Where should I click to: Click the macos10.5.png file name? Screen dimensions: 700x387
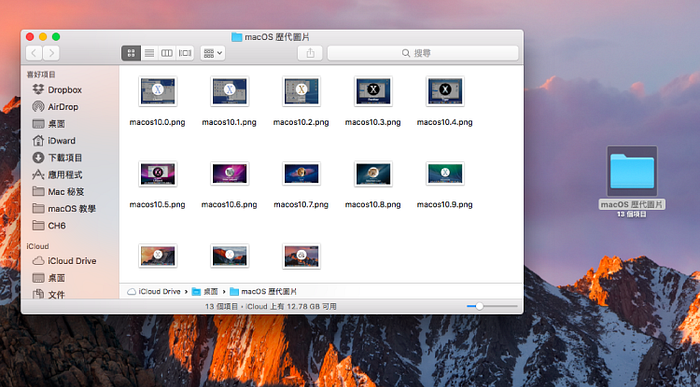point(157,204)
